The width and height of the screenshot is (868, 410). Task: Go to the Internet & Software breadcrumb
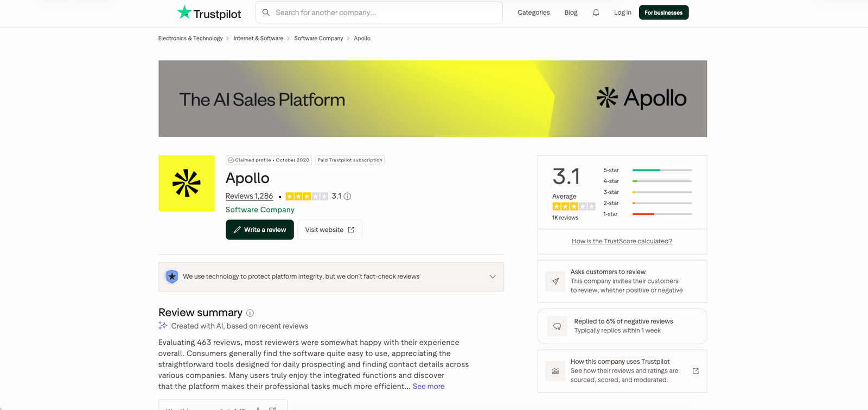pos(258,39)
